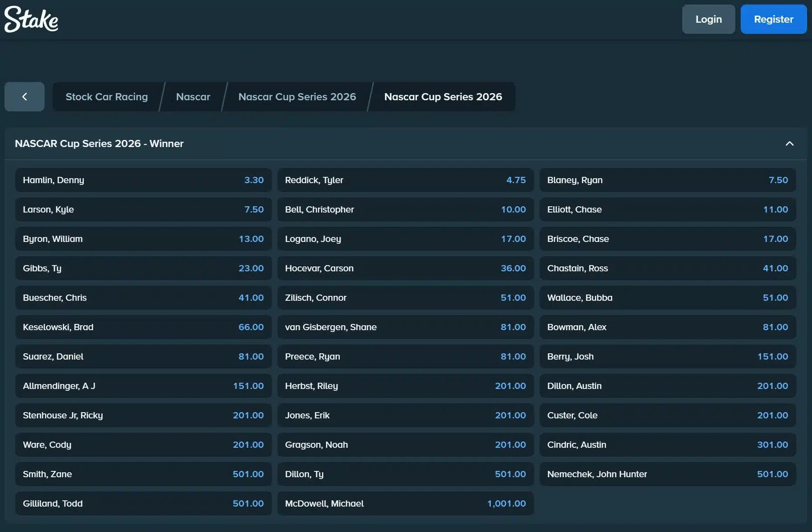The height and width of the screenshot is (532, 812).
Task: Select the Nascar breadcrumb
Action: 193,97
